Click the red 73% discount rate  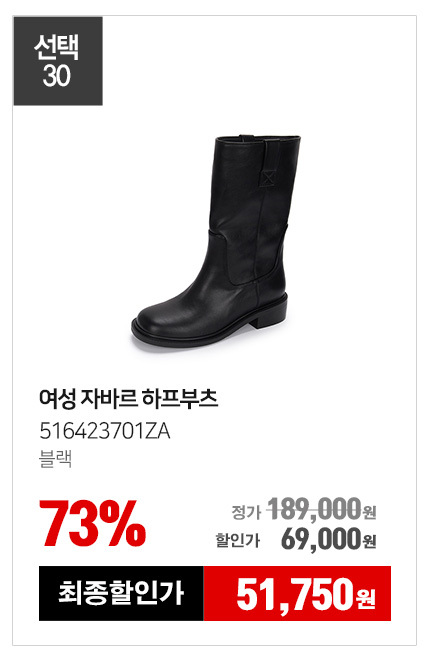tap(93, 523)
